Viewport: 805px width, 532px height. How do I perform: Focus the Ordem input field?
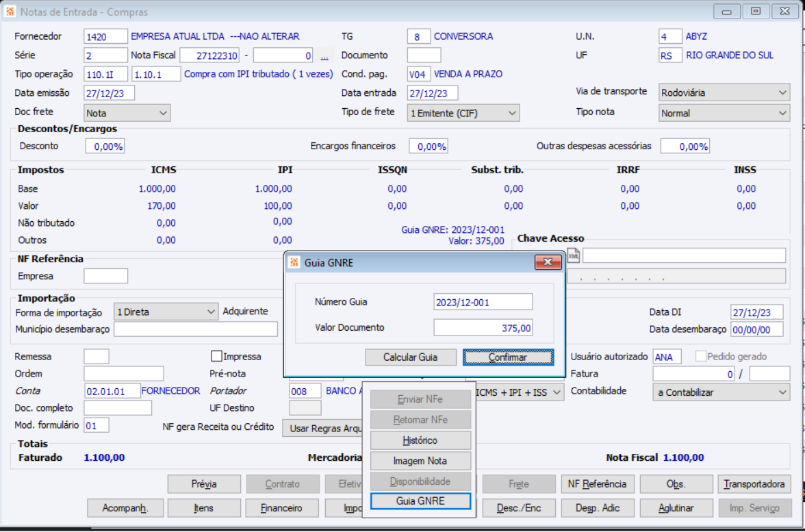[x=124, y=373]
